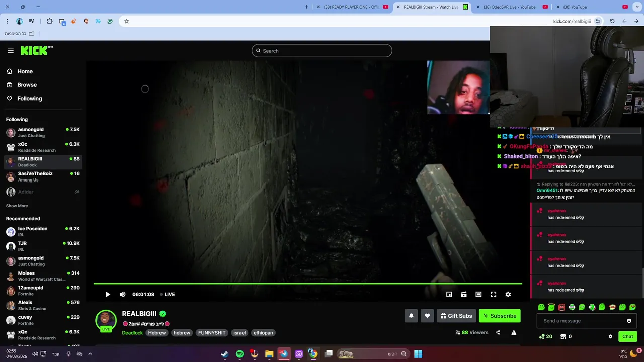Open chat settings gear
Screen dimensions: 644x362
[610, 337]
